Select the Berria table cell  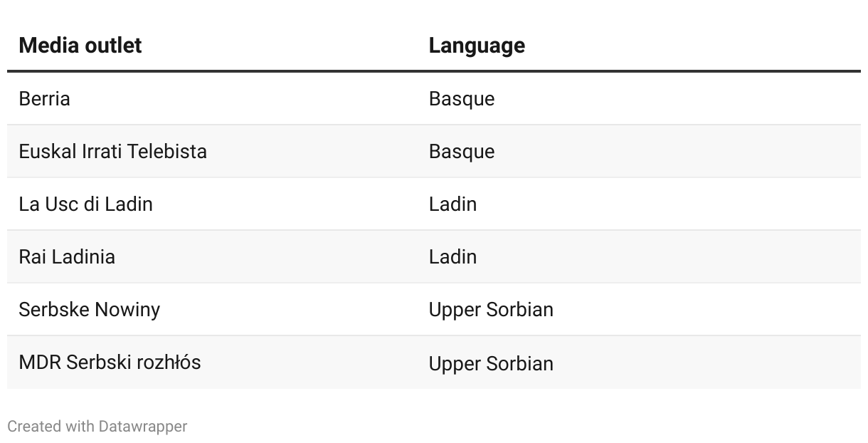pos(44,98)
